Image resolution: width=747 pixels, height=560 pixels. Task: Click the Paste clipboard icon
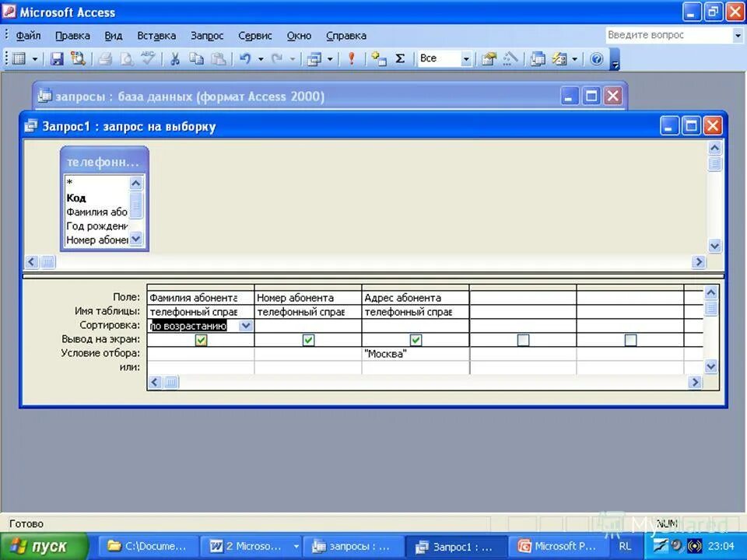pos(218,59)
